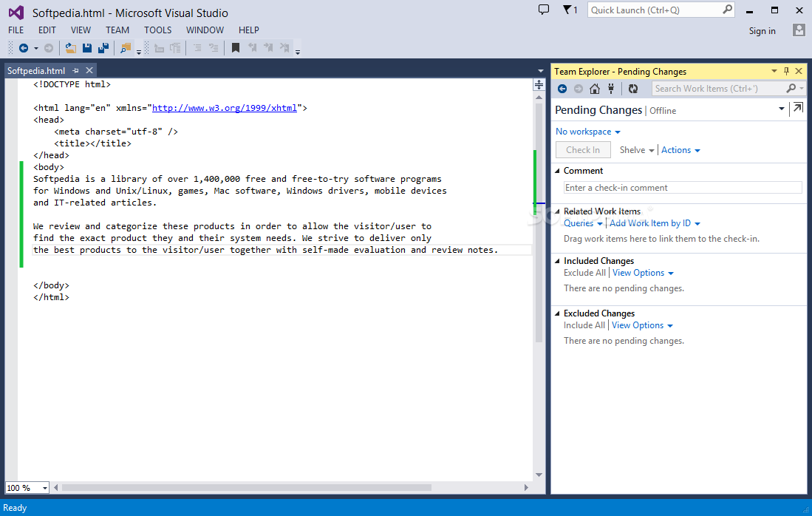Image resolution: width=812 pixels, height=516 pixels.
Task: Refresh the Team Explorer panel
Action: [x=632, y=89]
